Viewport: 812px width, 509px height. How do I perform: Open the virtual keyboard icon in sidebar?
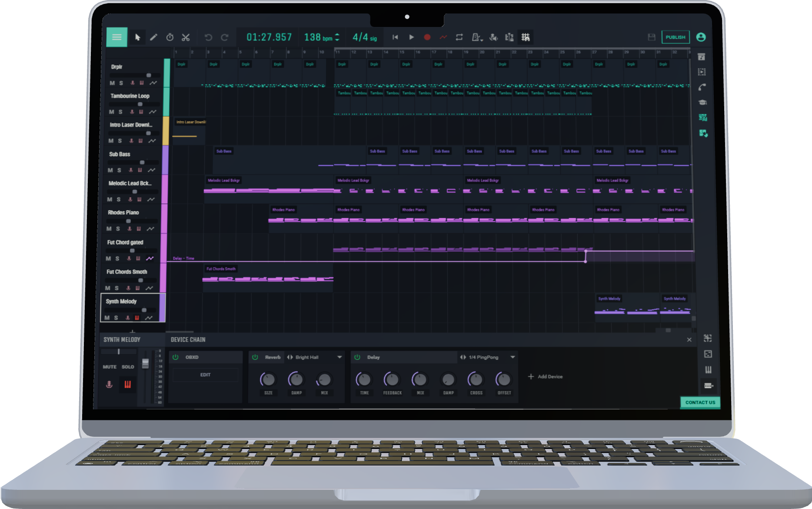[709, 385]
